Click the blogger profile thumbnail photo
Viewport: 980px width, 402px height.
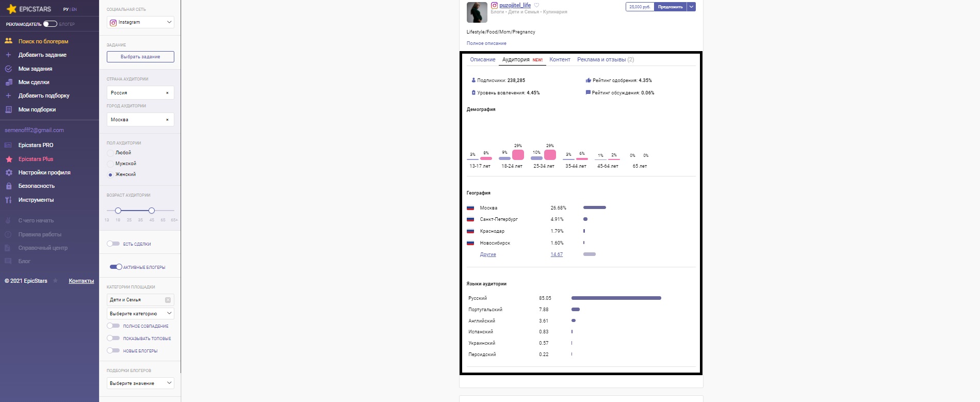coord(477,12)
